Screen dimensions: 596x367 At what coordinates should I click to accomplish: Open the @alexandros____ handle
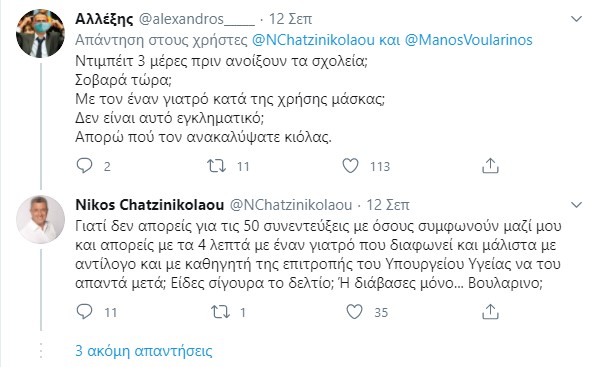197,19
